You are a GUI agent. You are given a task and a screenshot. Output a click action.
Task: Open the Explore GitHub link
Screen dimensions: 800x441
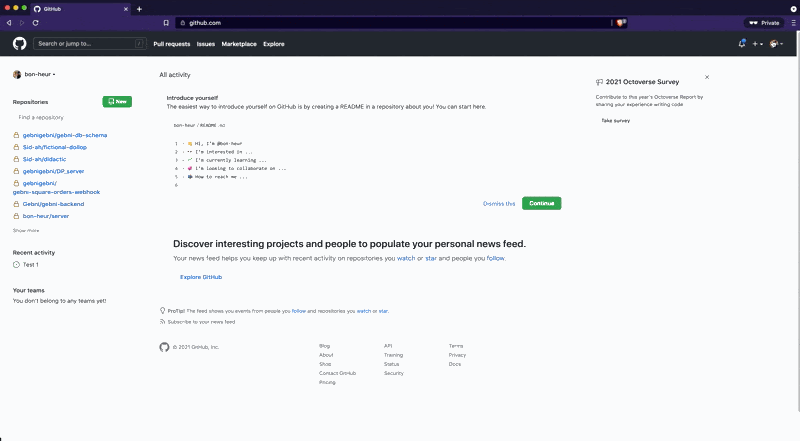201,277
